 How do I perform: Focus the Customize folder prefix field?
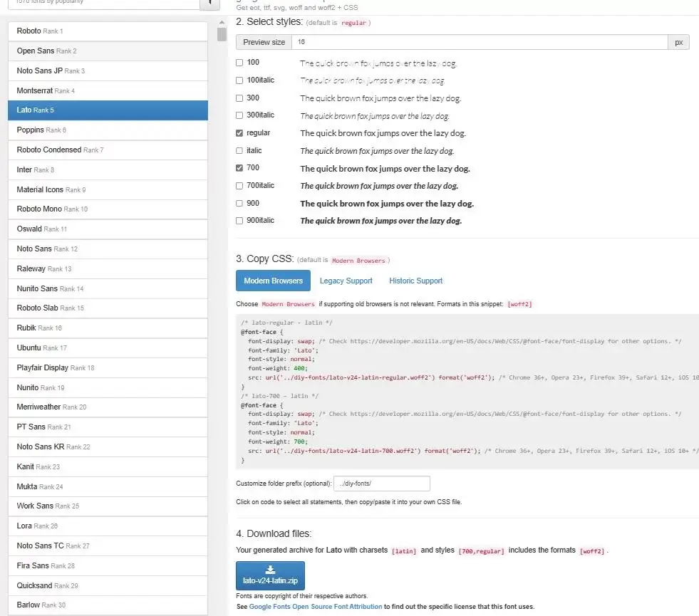pyautogui.click(x=381, y=484)
